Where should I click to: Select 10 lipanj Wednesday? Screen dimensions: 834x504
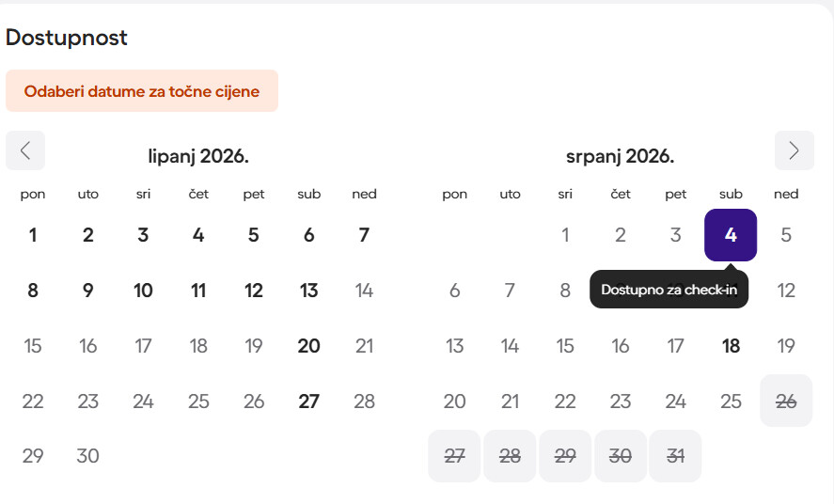click(x=143, y=291)
